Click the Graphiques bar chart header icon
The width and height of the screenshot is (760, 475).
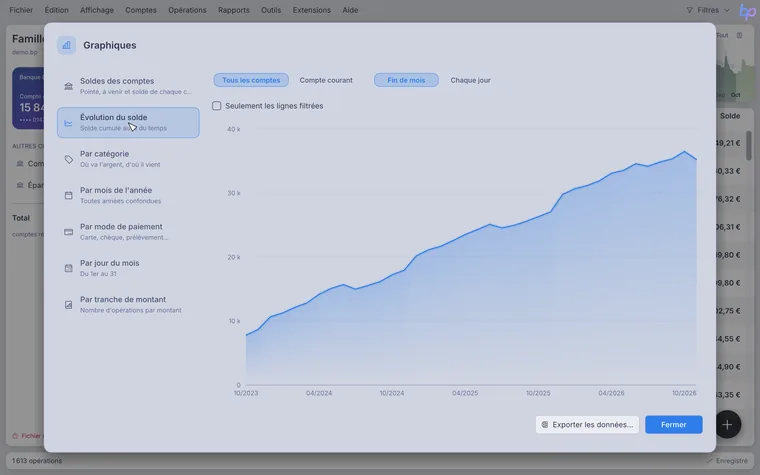(x=66, y=45)
